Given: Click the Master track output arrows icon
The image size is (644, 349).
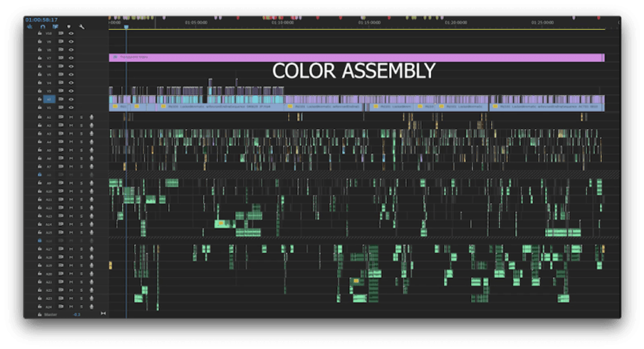Looking at the screenshot, I should [x=103, y=314].
